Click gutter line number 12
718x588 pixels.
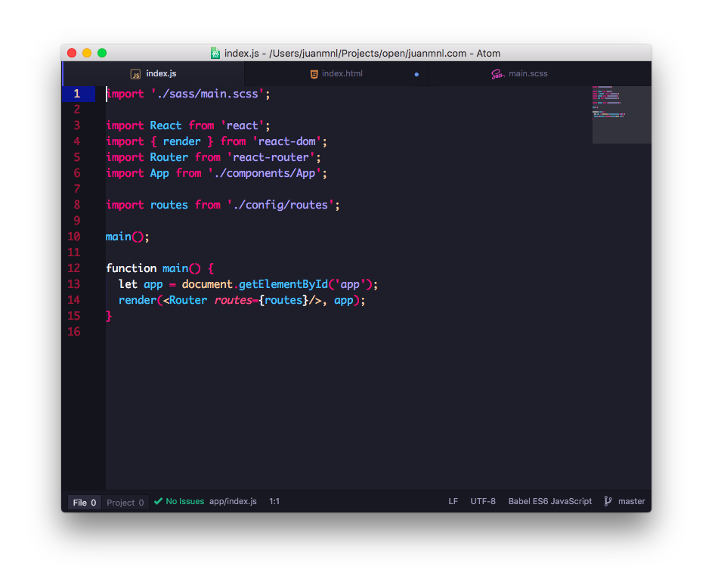pyautogui.click(x=74, y=268)
